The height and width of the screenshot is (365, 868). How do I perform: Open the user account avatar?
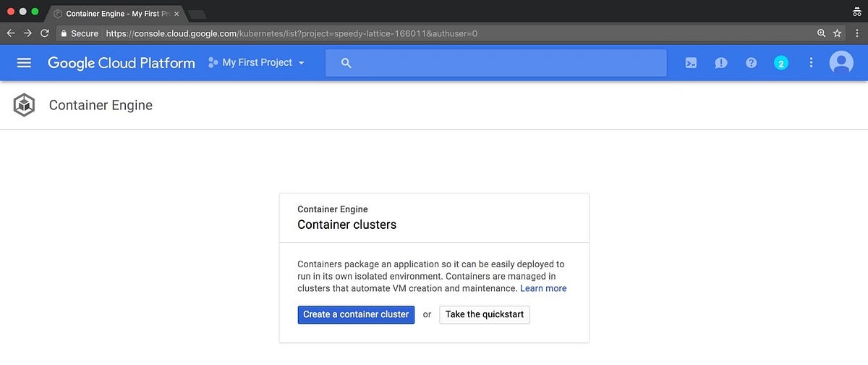[841, 63]
